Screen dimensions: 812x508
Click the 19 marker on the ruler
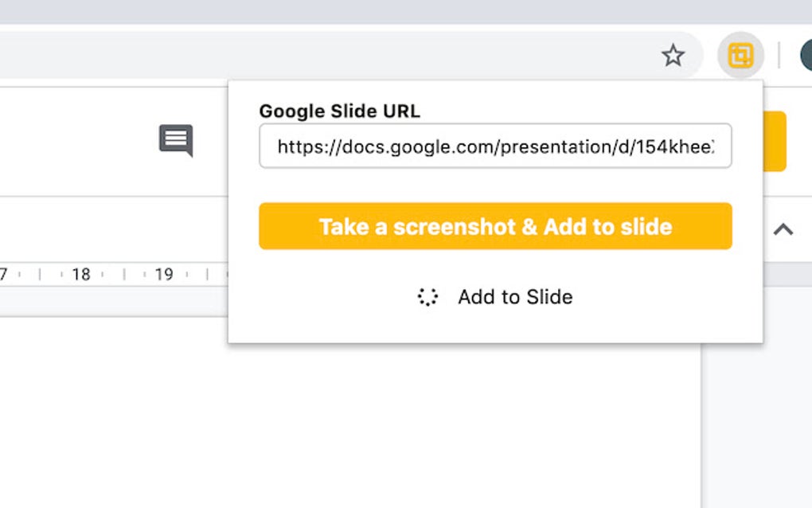pyautogui.click(x=165, y=274)
